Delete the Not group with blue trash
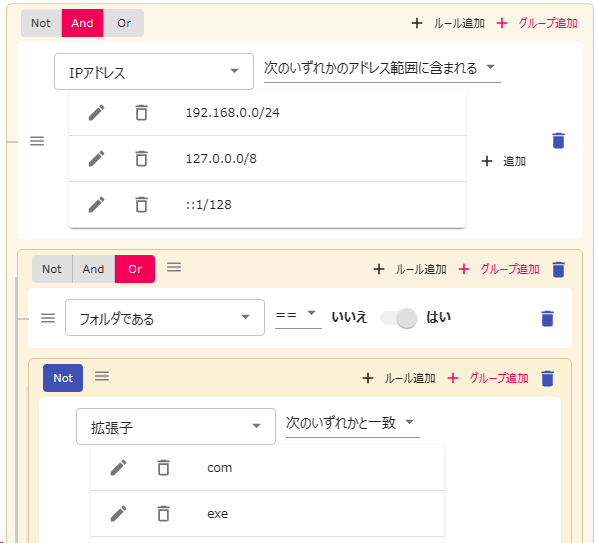The image size is (594, 543). [547, 378]
